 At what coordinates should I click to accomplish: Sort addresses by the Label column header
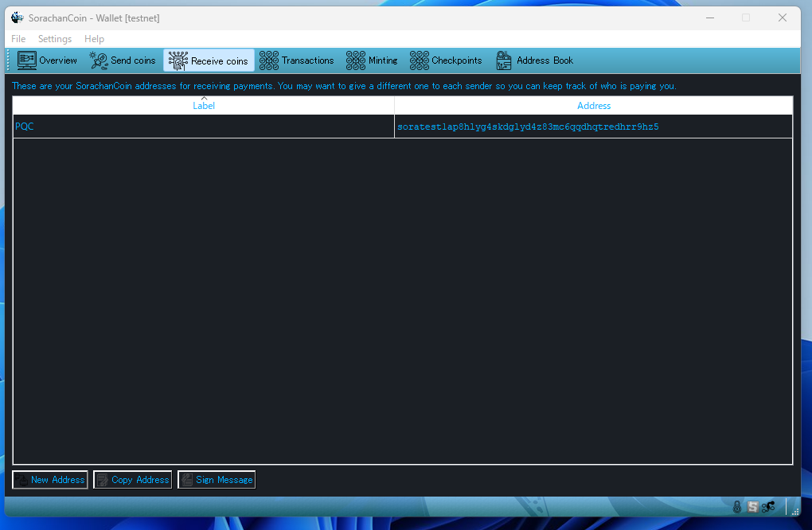click(x=204, y=106)
